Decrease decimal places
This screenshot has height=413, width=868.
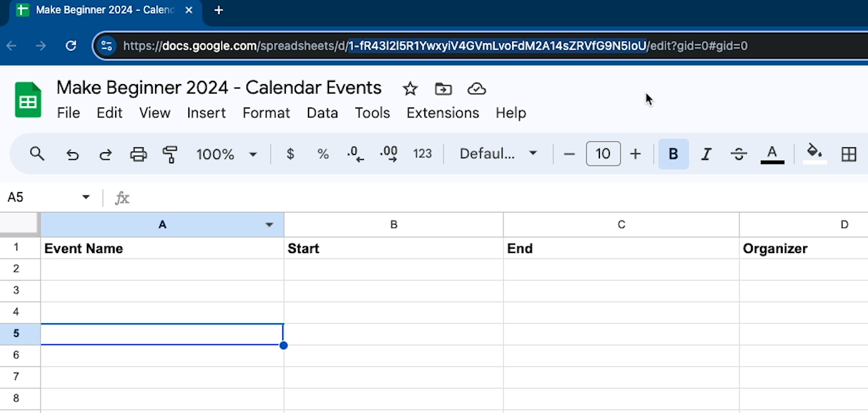coord(356,154)
